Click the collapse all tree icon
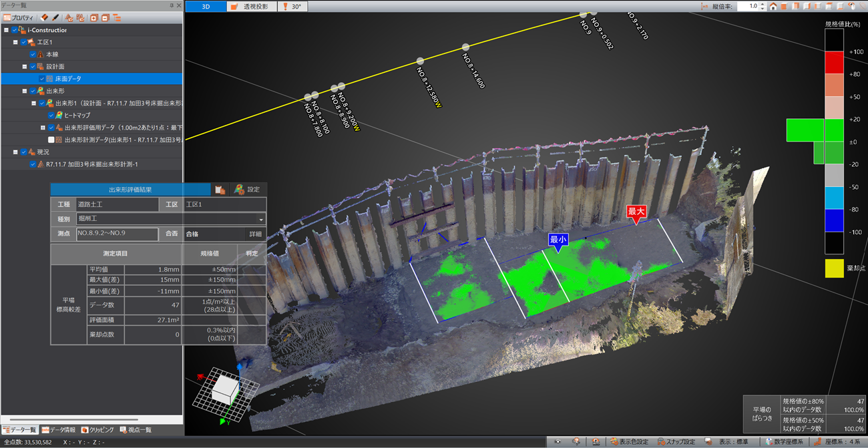The height and width of the screenshot is (448, 868). [x=105, y=17]
